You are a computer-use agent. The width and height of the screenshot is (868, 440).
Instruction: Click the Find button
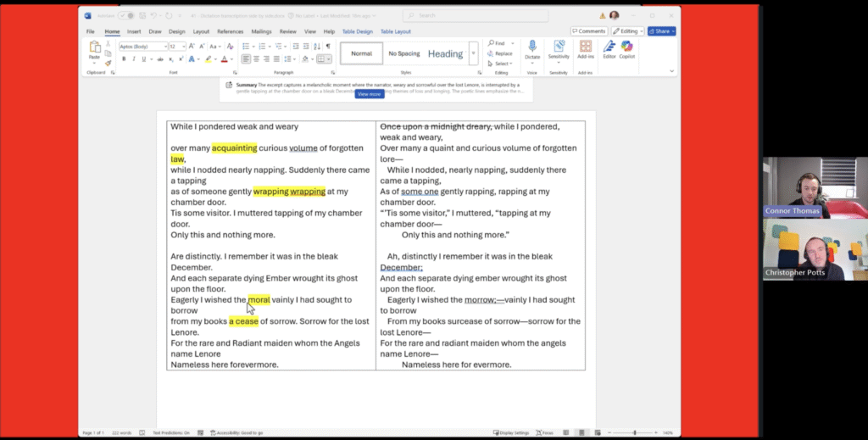pyautogui.click(x=497, y=43)
